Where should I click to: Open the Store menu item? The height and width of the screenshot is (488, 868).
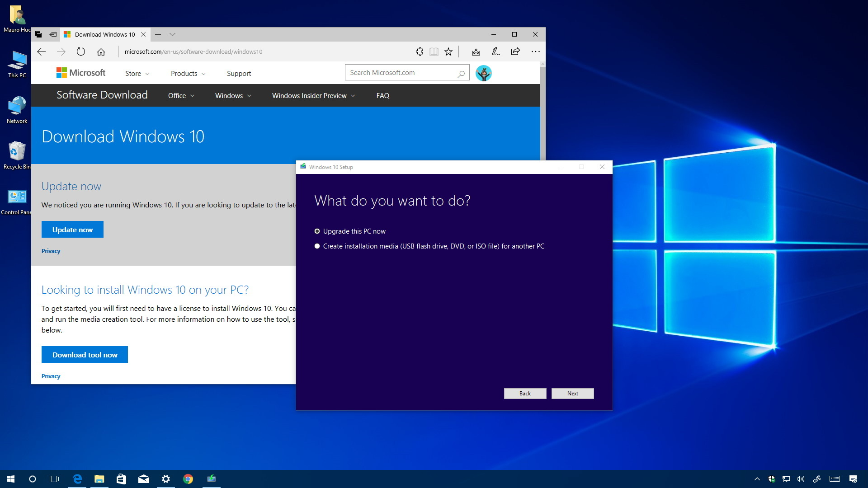tap(132, 73)
